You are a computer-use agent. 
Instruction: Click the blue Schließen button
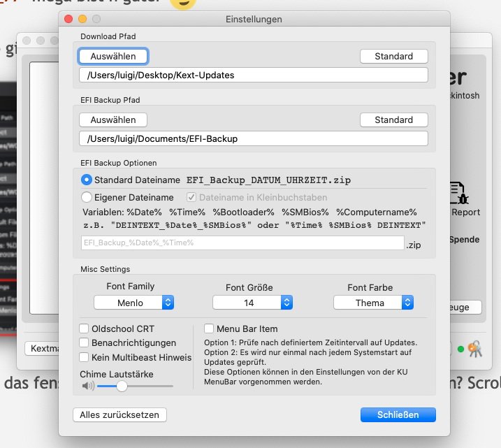click(398, 414)
